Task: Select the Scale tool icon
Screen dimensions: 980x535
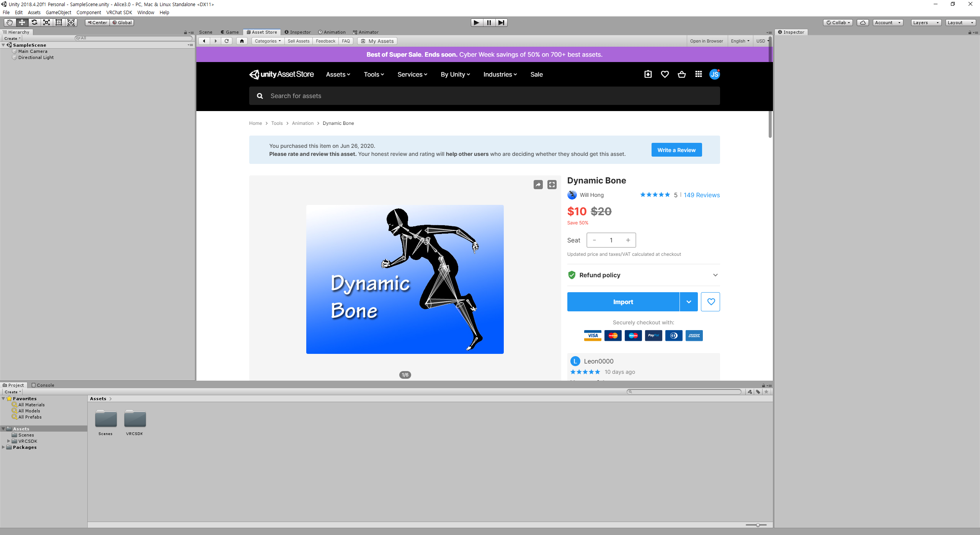Action: (x=46, y=23)
